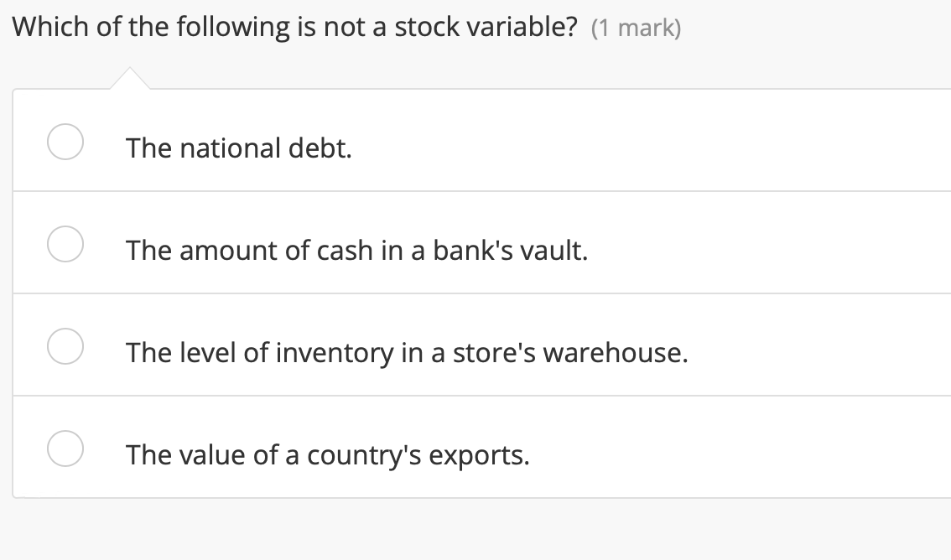The image size is (951, 560).
Task: Select the second answer option row
Action: click(475, 242)
